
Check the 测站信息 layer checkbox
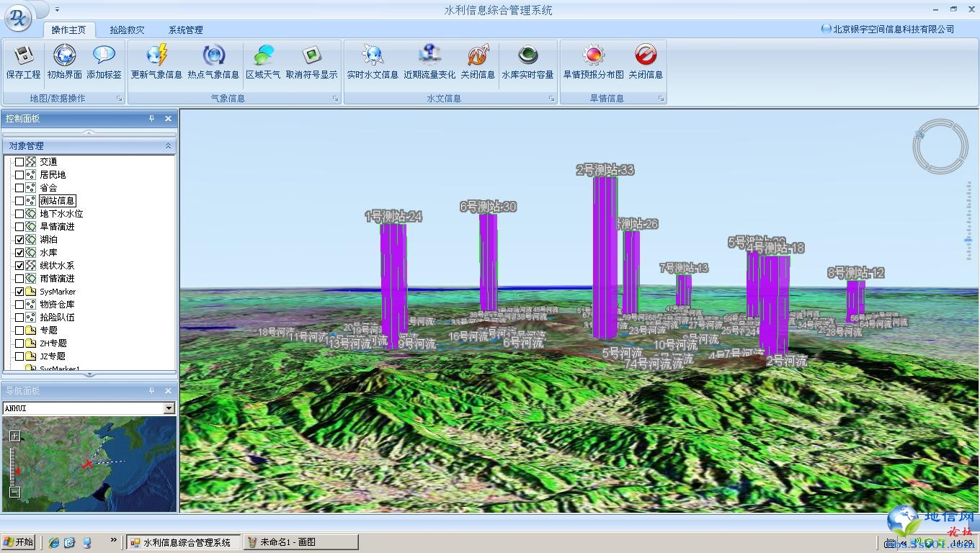pyautogui.click(x=19, y=201)
